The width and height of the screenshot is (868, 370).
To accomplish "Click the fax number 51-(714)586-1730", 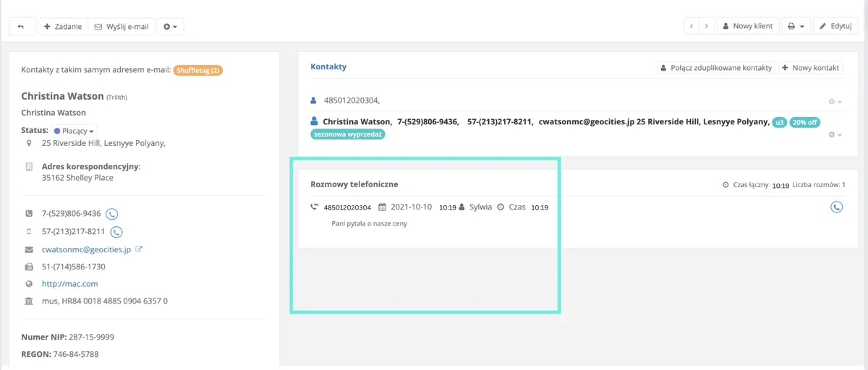I will 74,267.
